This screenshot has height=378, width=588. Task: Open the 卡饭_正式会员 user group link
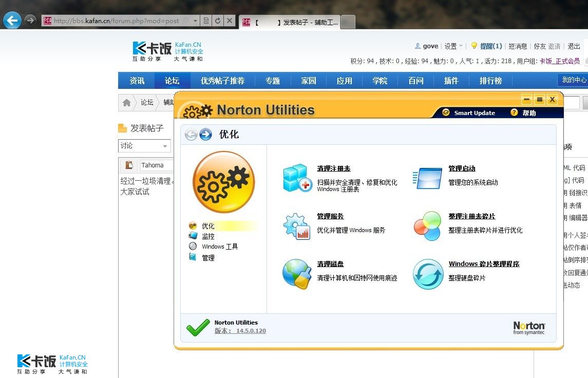560,61
